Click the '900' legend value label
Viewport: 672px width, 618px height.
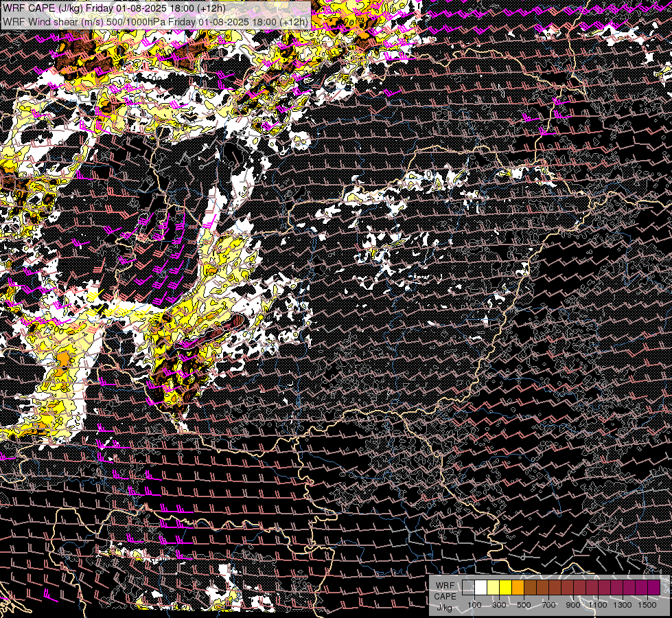[x=573, y=605]
